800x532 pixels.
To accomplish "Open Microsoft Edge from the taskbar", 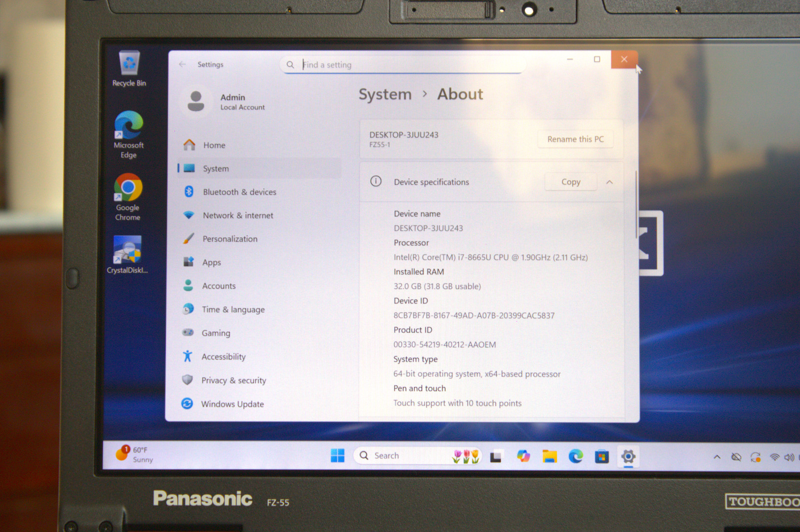I will tap(575, 456).
